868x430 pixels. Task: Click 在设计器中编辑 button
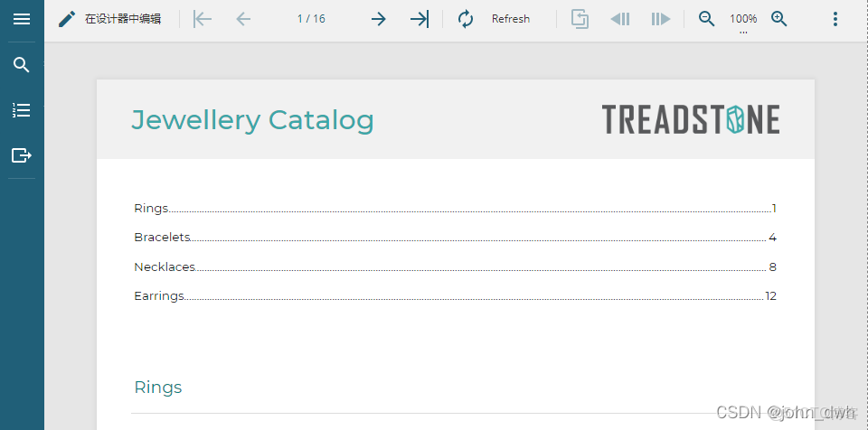pos(123,19)
